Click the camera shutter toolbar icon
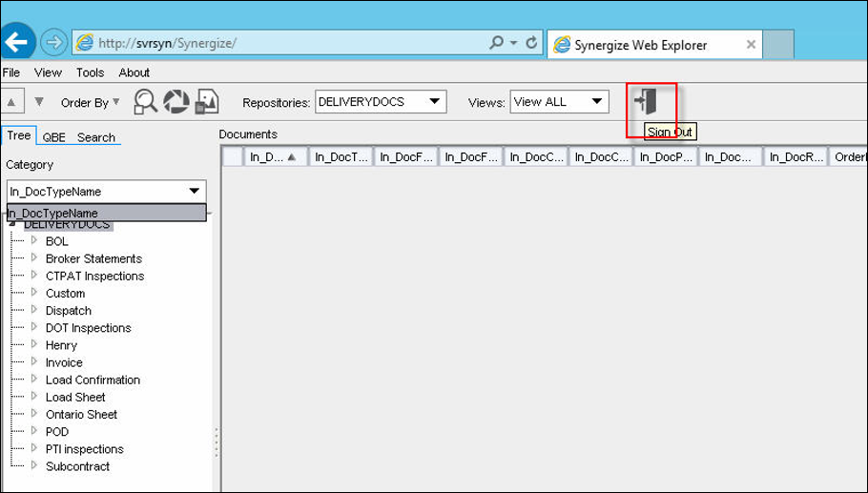Screen dimensions: 868x493 [x=176, y=101]
